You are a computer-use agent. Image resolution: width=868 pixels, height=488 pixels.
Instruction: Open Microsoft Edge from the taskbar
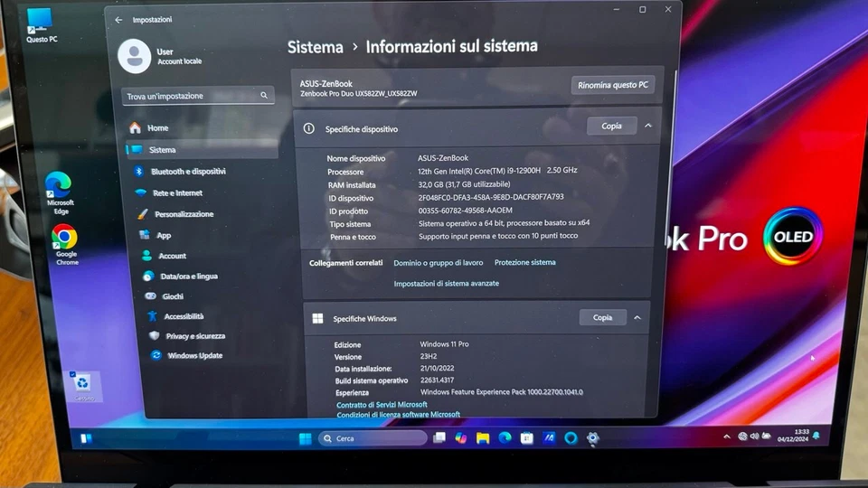coord(505,438)
